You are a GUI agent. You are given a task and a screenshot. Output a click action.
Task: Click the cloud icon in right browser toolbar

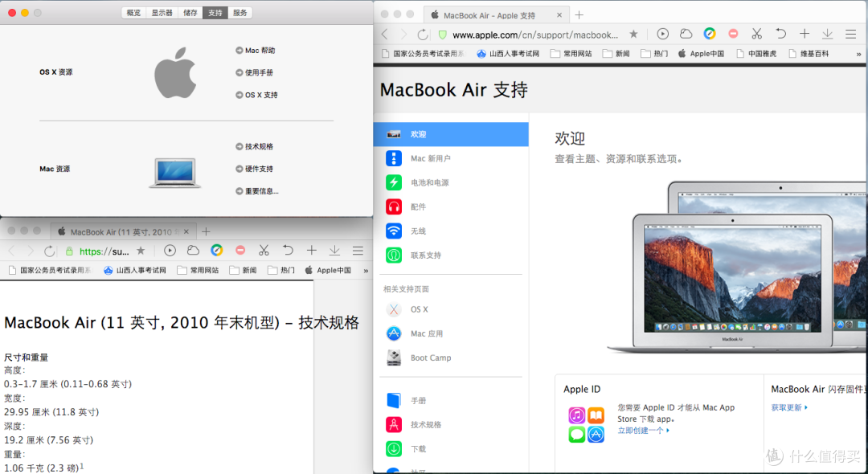[x=686, y=34]
